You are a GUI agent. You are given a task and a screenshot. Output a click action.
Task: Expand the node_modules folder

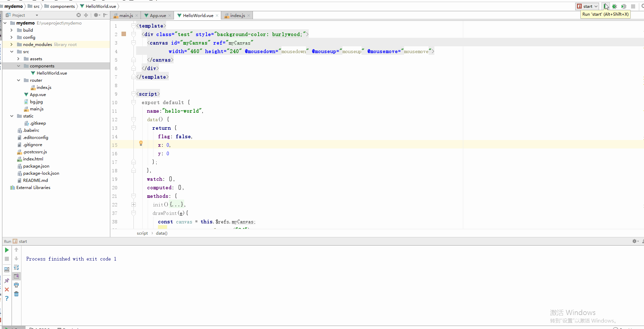12,45
